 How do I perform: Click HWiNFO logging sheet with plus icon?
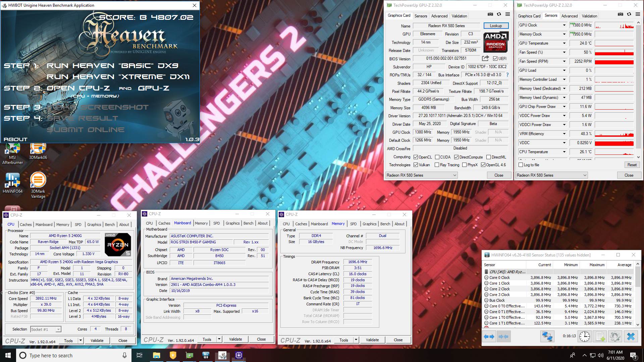600,336
